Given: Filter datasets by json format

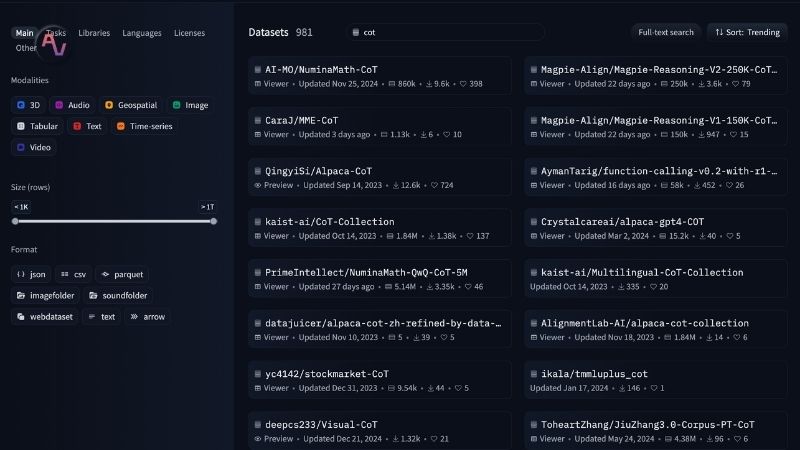Looking at the screenshot, I should click(x=31, y=274).
